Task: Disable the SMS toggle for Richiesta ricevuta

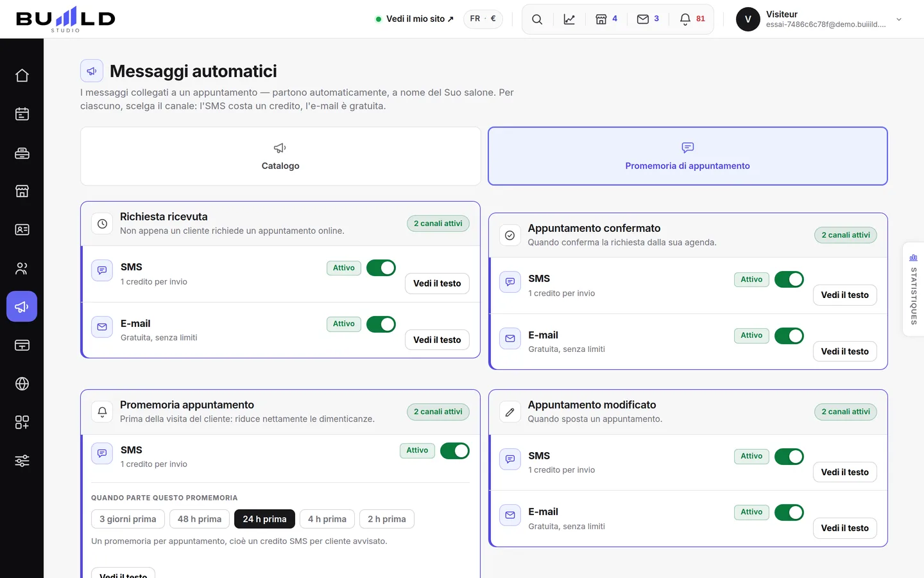Action: 381,268
